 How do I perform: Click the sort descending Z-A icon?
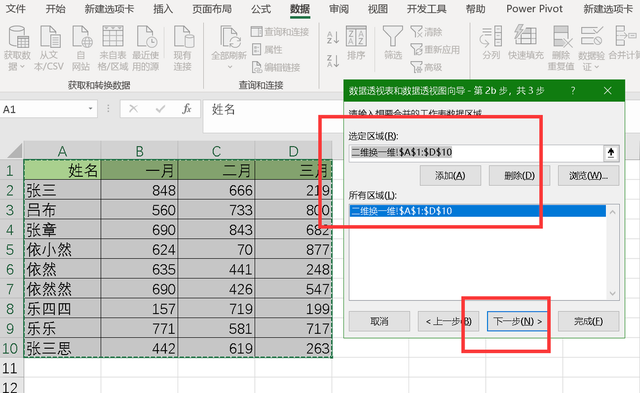(333, 61)
